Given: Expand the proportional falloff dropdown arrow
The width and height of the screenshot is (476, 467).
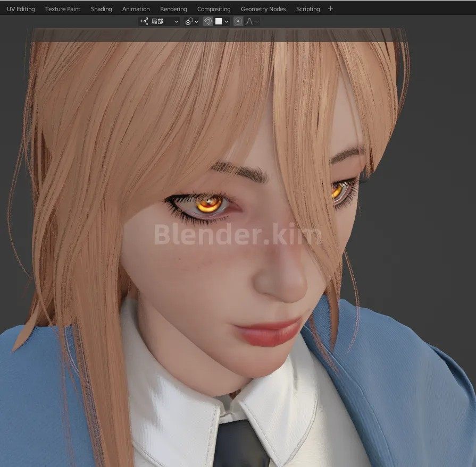Looking at the screenshot, I should click(257, 22).
